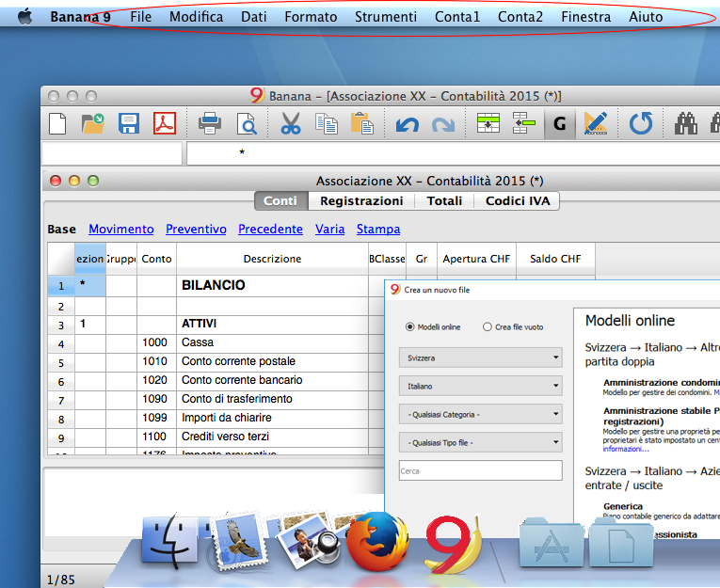Click the Stampa view link
Screen dimensions: 720x588
click(378, 229)
